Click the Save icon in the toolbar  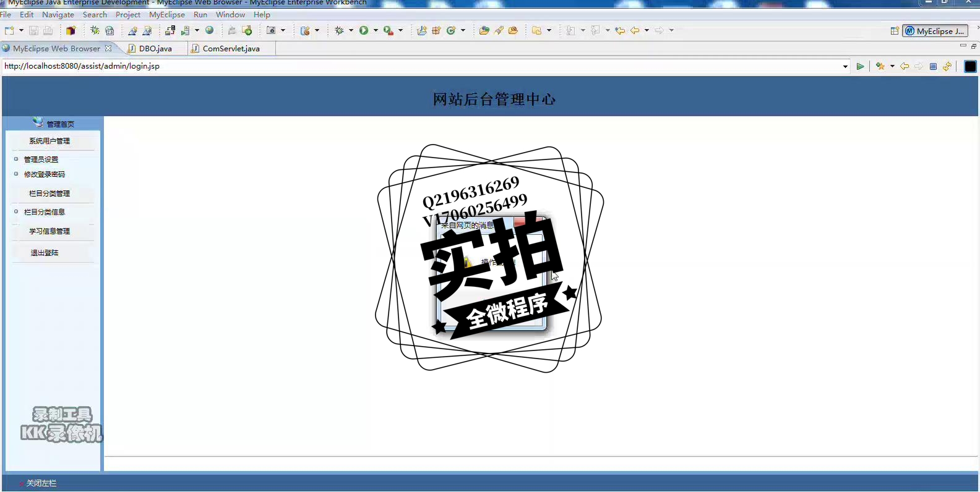(33, 30)
